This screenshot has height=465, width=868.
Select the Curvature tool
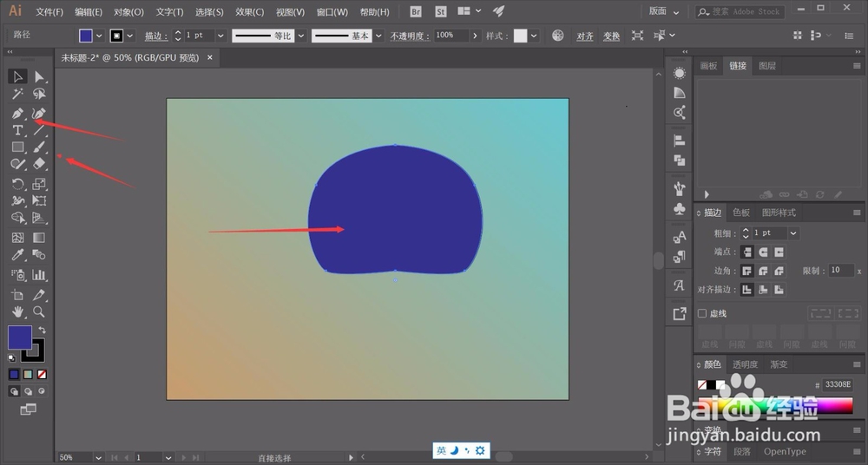(39, 114)
